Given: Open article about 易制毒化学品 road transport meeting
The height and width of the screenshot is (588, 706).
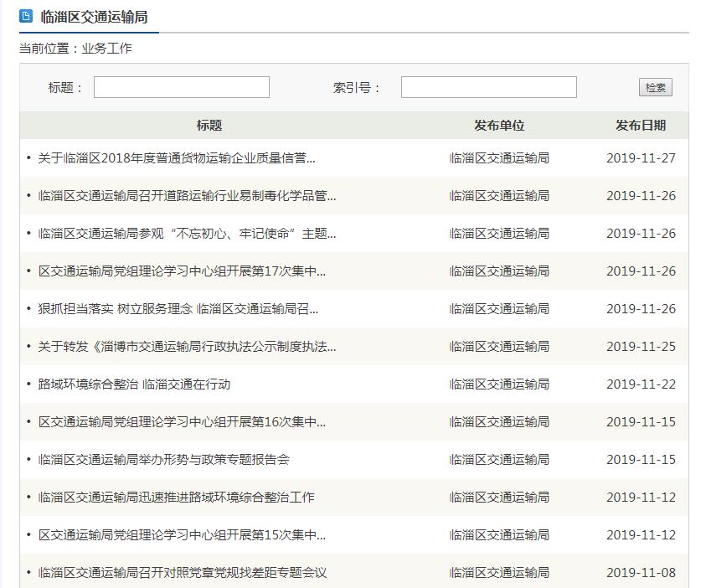Looking at the screenshot, I should click(187, 196).
